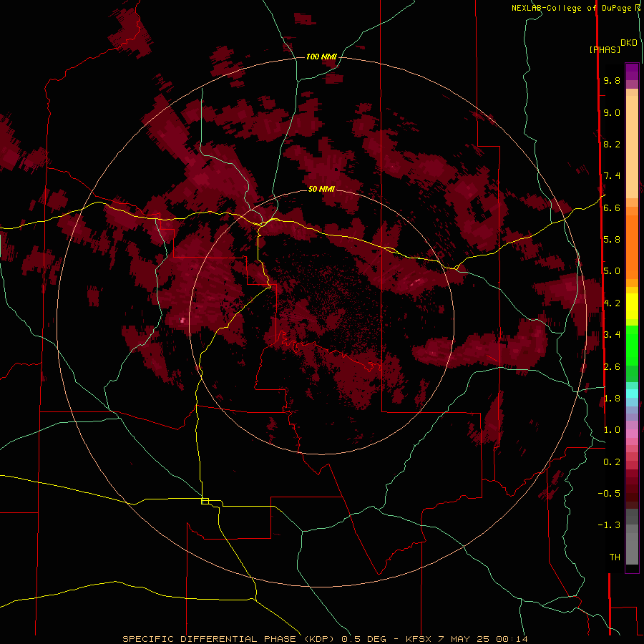Click the purple swatch atop the color scale
This screenshot has width=644, height=644.
(632, 72)
